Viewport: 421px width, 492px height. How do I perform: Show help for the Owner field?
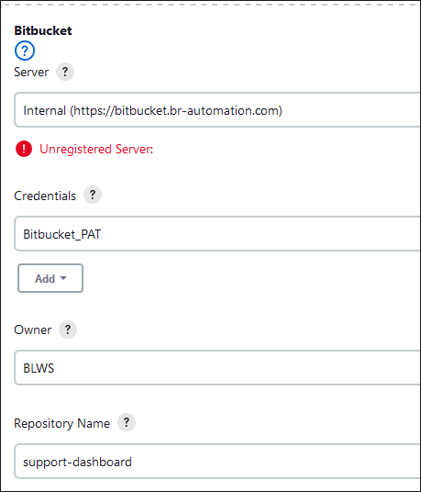(68, 330)
